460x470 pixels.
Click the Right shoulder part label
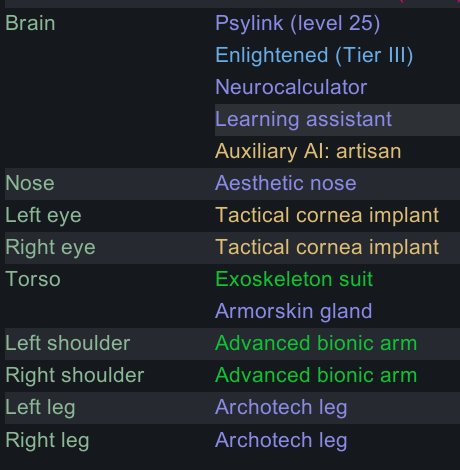75,375
